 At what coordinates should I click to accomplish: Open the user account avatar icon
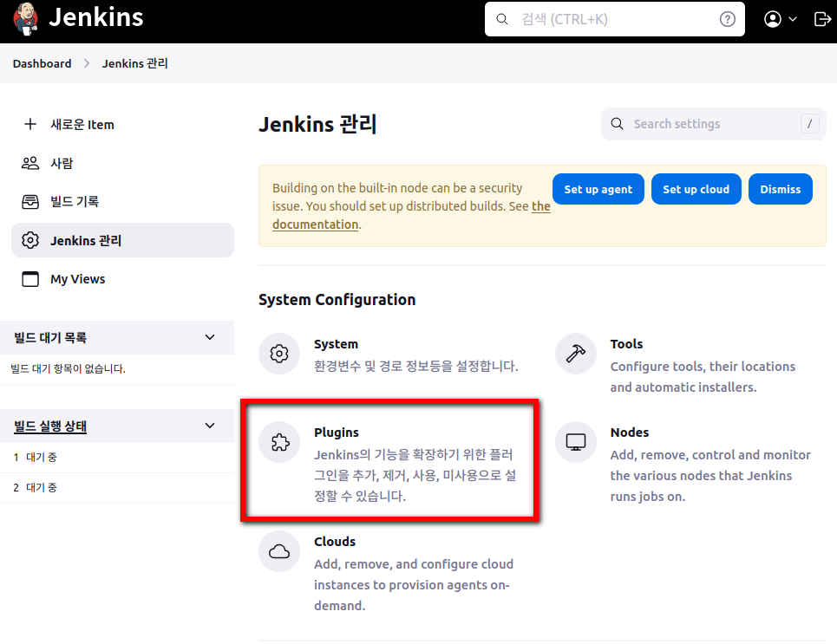[x=772, y=19]
